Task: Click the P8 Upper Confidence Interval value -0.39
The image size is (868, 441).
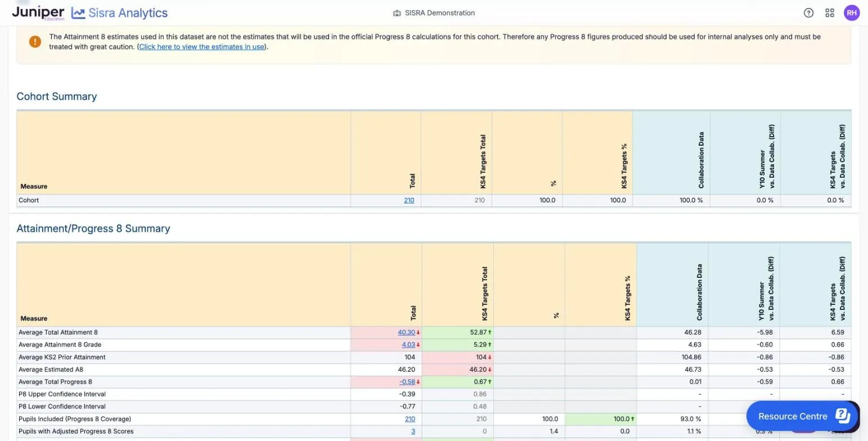Action: pos(407,394)
